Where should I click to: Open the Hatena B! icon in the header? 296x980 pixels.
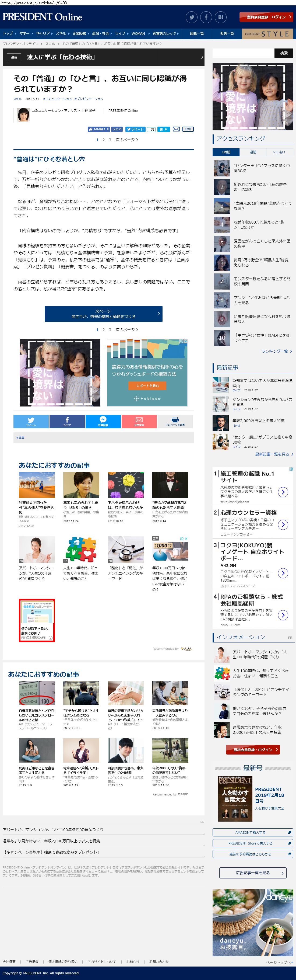[220, 17]
